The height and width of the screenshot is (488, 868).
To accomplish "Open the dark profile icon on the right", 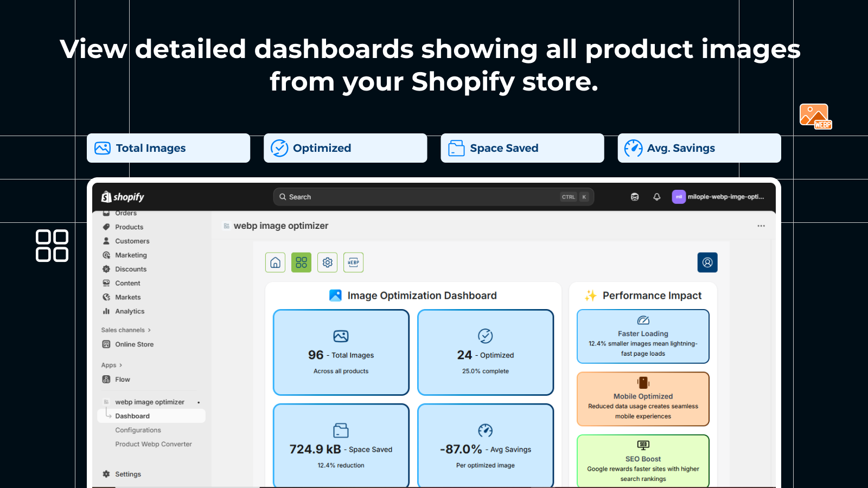I will click(707, 262).
